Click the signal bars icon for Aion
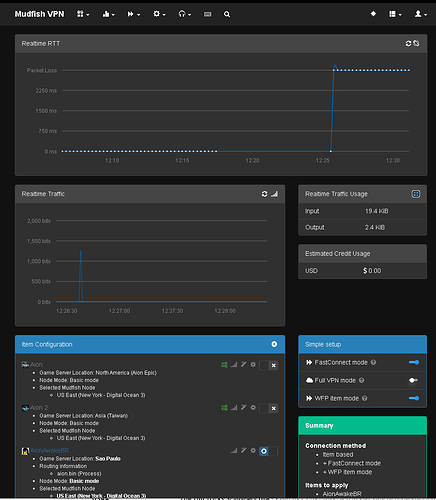This screenshot has height=500, width=436. 234,365
